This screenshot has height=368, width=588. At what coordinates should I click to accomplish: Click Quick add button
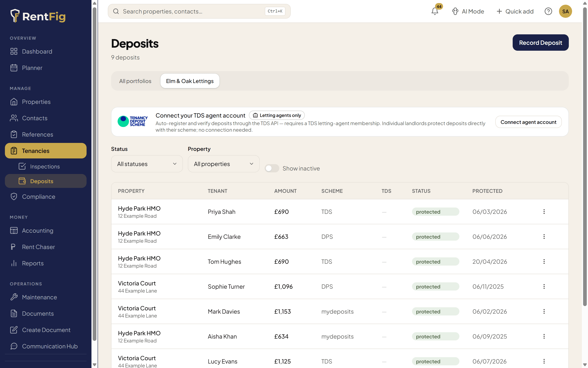click(515, 11)
